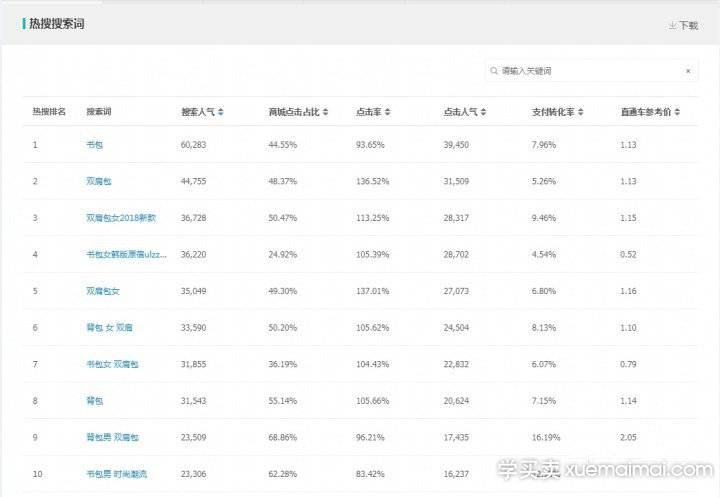Select the 31,855 search popularity value
The width and height of the screenshot is (720, 497).
(193, 364)
